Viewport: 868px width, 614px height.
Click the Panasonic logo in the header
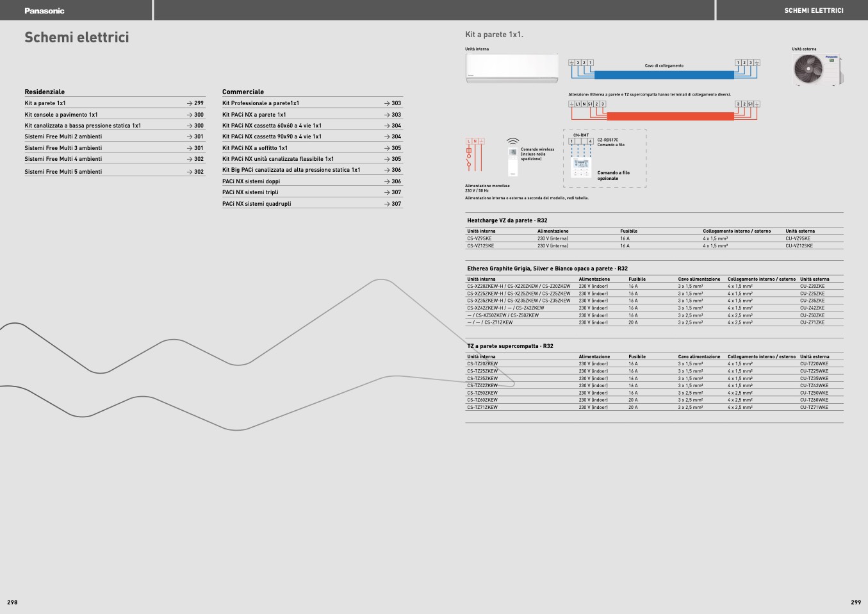(44, 11)
